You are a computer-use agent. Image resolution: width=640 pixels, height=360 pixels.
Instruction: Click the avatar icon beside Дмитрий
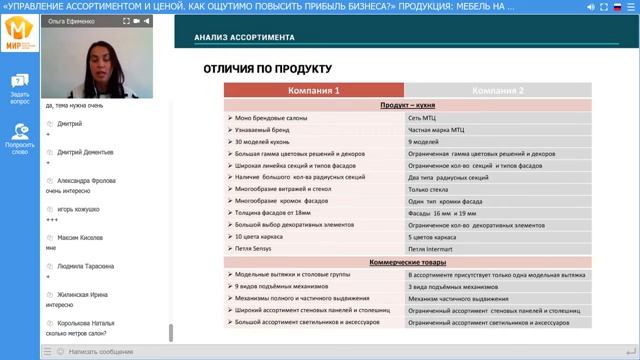point(50,124)
